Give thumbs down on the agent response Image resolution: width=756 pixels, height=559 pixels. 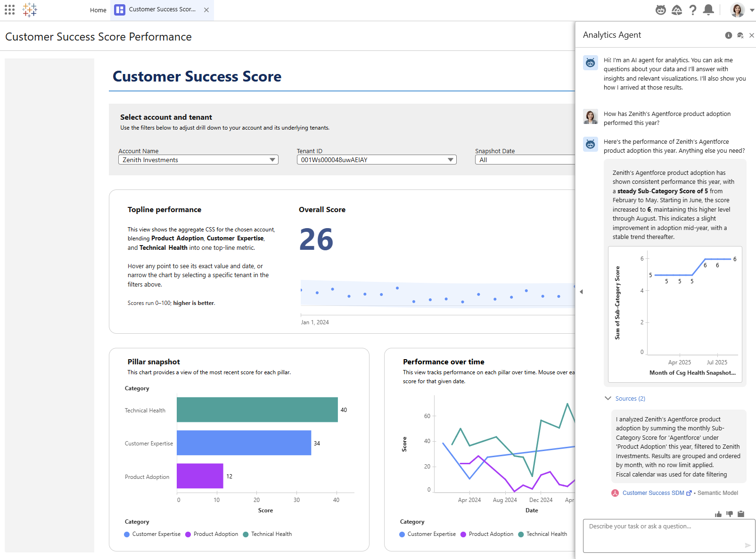[730, 514]
